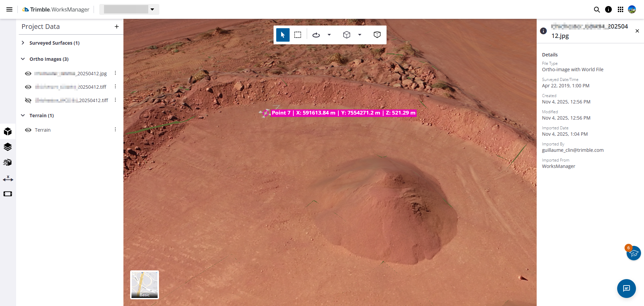Show the hidden third ortho tiff image
Viewport: 644px width, 306px height.
point(28,100)
